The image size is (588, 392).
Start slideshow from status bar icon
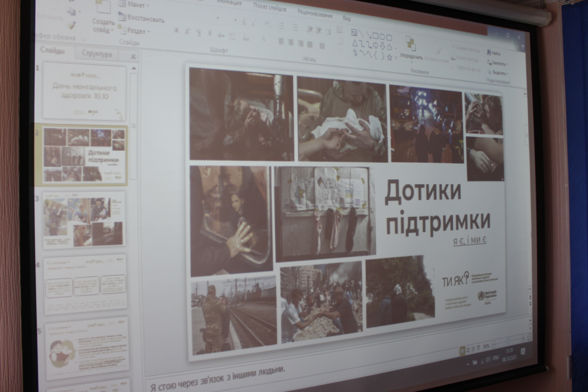click(479, 348)
